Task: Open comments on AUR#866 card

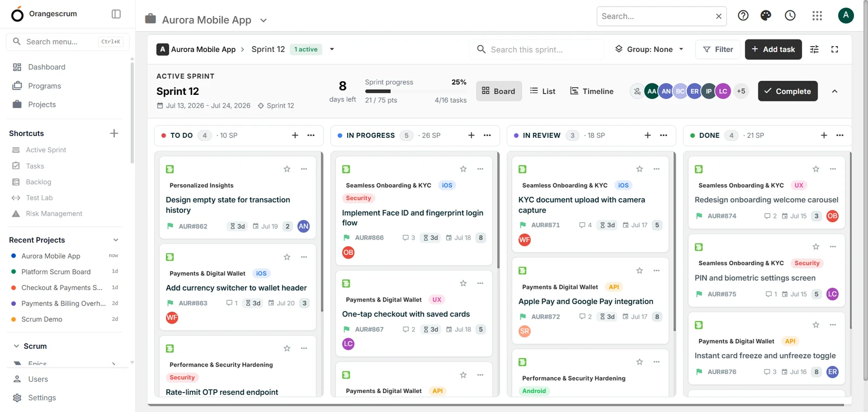Action: (x=409, y=238)
